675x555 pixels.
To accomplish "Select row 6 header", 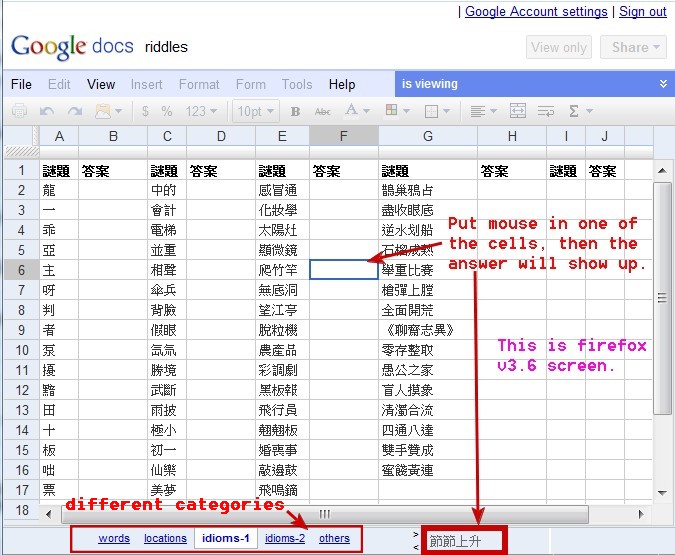I will coord(22,270).
